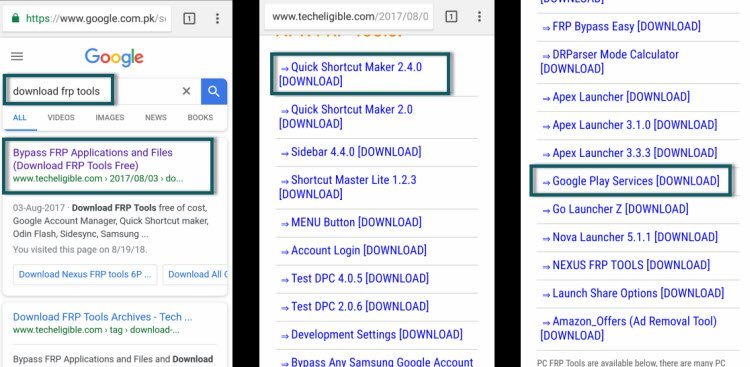Switch to the IMAGES search tab
The width and height of the screenshot is (750, 367).
point(110,117)
